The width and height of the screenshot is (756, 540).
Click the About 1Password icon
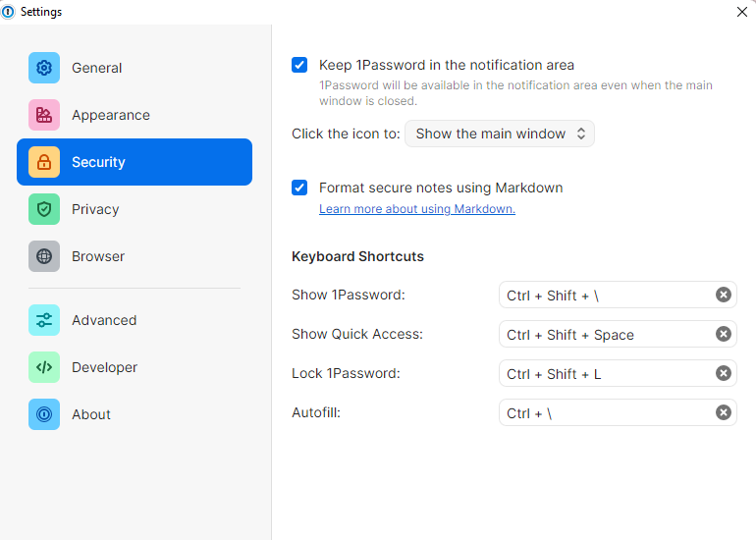point(44,414)
